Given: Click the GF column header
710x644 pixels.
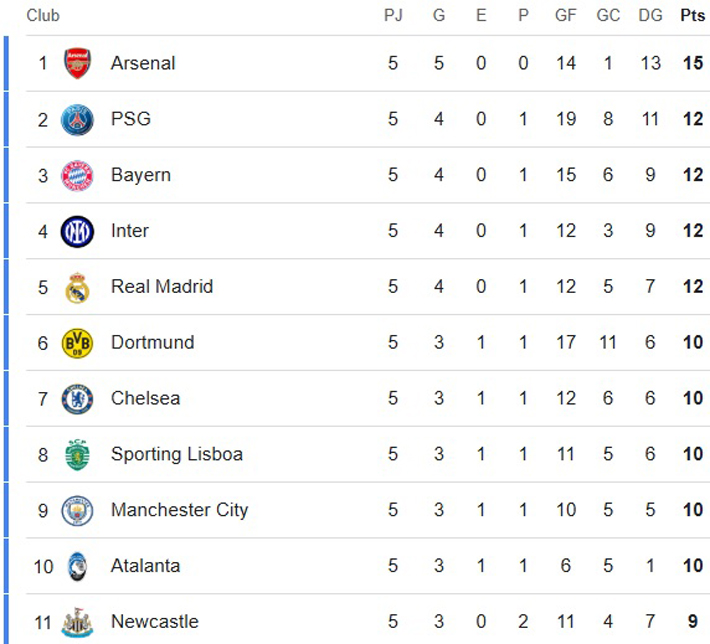Looking at the screenshot, I should coord(566,16).
